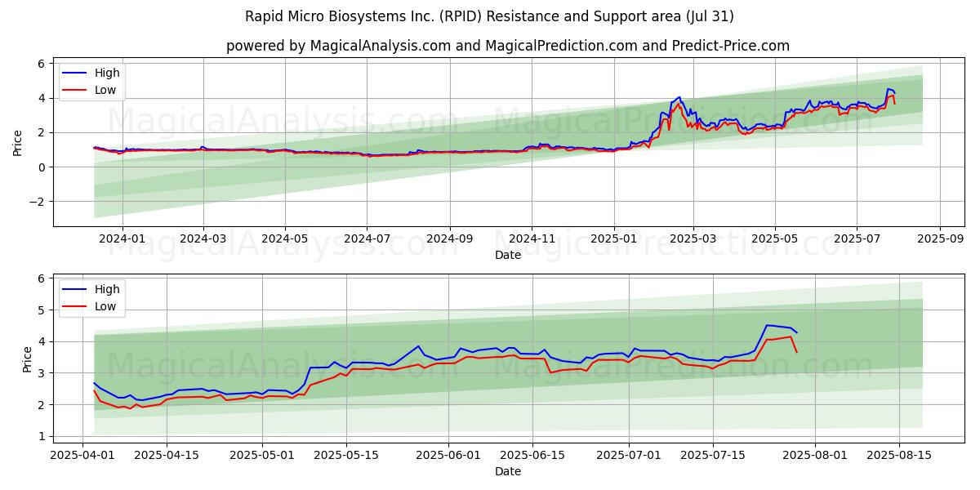The width and height of the screenshot is (980, 490).
Task: Click the 2025-07-01 tick label
Action: [x=628, y=455]
